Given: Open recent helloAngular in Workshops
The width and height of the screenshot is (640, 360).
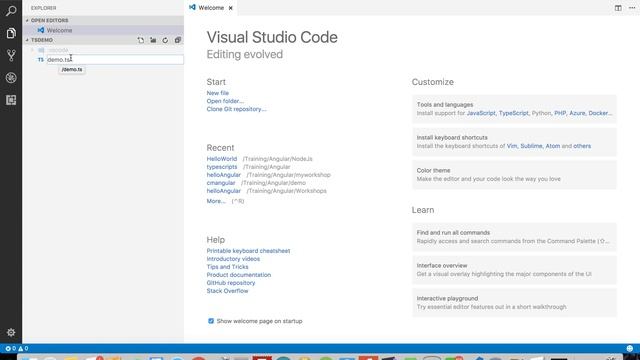Looking at the screenshot, I should (x=224, y=191).
